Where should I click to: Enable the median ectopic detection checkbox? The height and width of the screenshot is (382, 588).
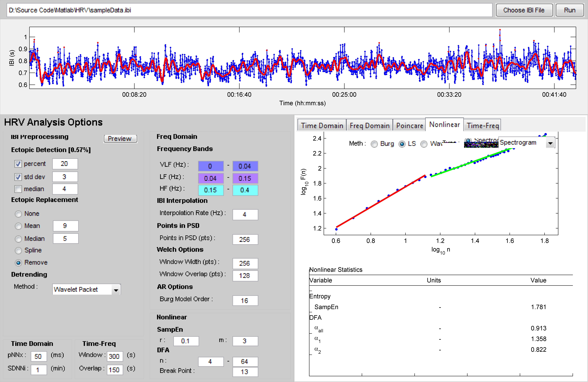(x=18, y=189)
